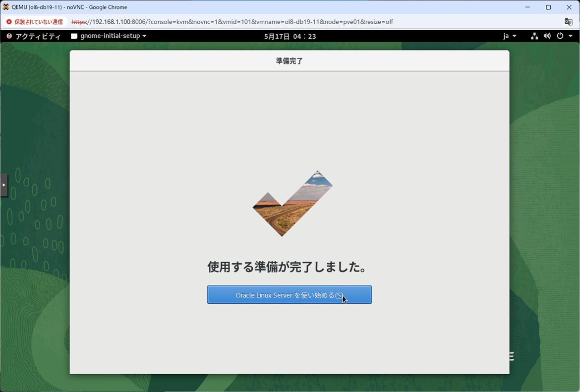Expand the noVNC control panel handle

click(3, 185)
